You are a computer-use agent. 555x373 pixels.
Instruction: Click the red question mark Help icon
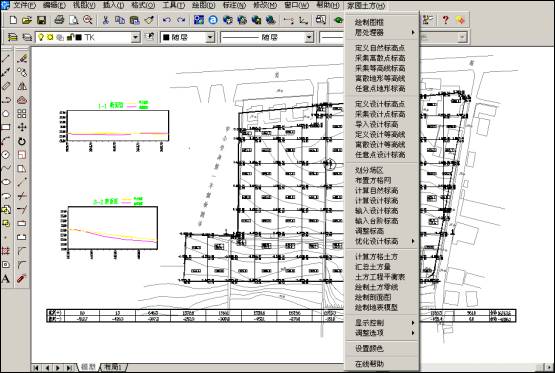click(445, 20)
